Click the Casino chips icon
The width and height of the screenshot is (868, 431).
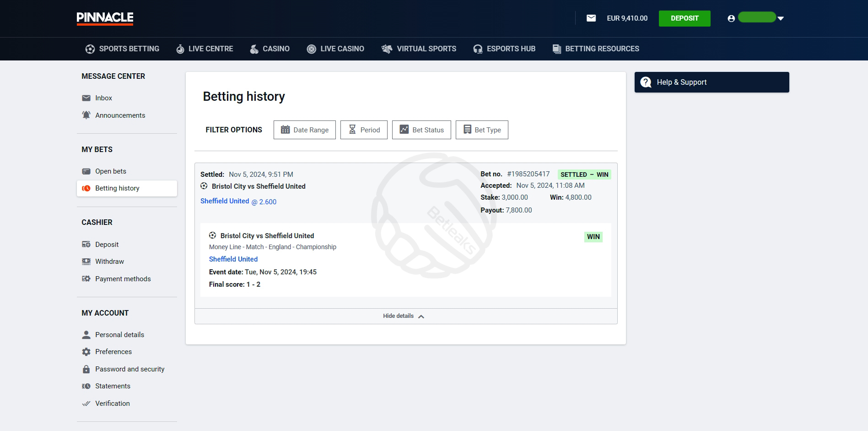coord(254,49)
